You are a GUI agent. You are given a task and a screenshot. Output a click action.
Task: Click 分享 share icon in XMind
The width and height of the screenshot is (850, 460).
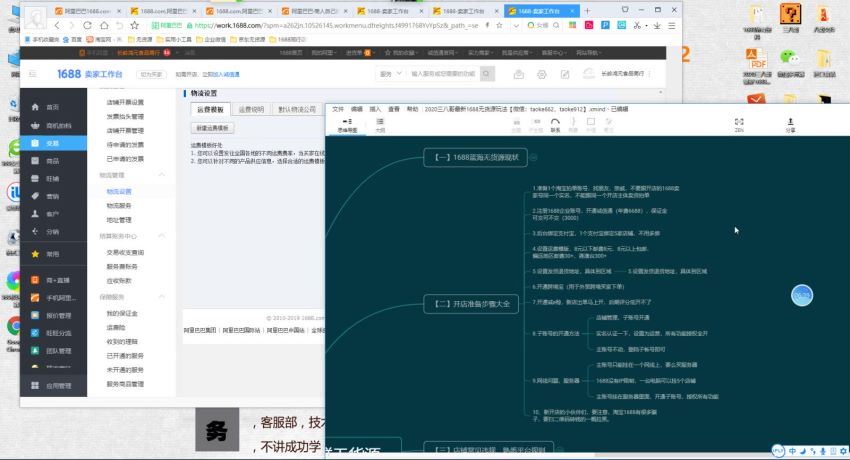[x=790, y=125]
